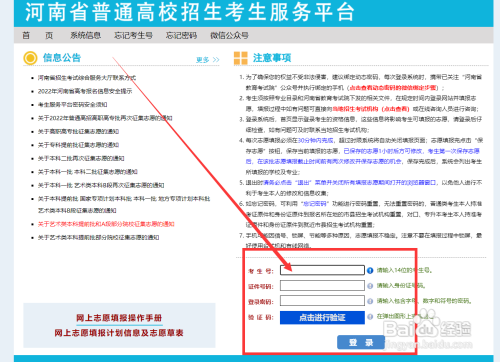Open notice 关于本科二批再次征集志愿的通知
Viewport: 500px width, 362px height.
(x=81, y=158)
